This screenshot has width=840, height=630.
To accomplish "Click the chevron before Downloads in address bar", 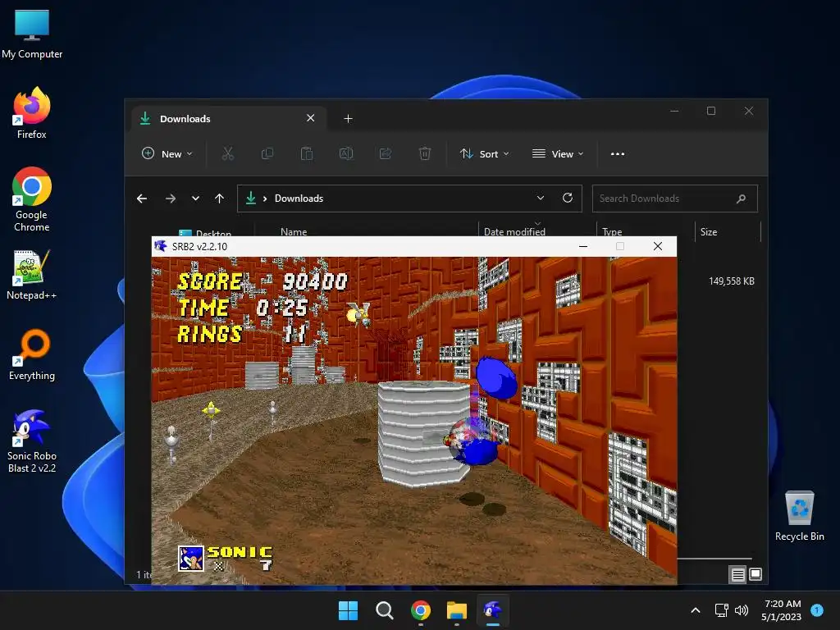I will [265, 199].
